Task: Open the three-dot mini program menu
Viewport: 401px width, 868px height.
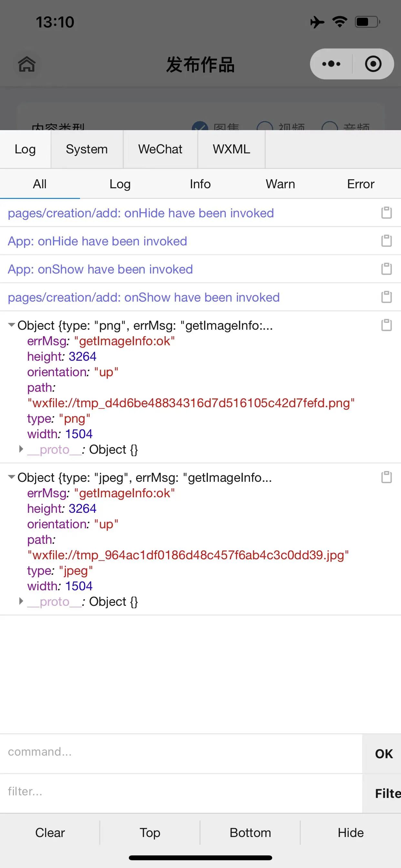Action: point(331,64)
